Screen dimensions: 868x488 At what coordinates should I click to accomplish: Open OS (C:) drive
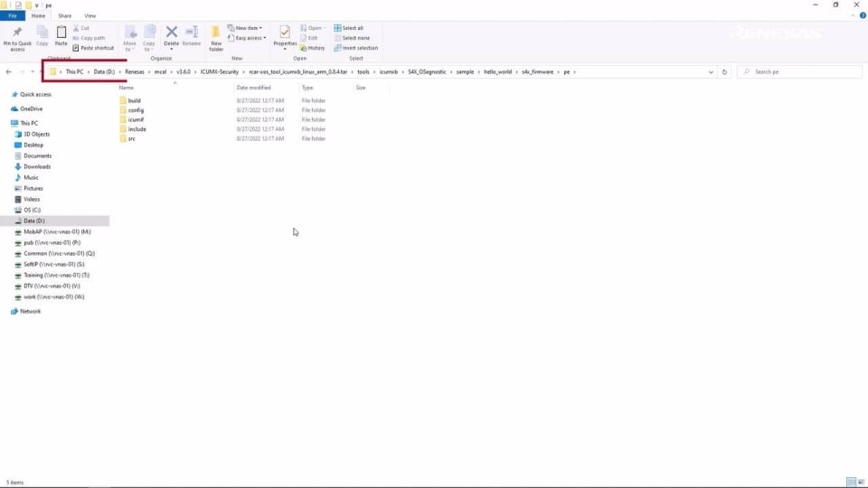(33, 211)
